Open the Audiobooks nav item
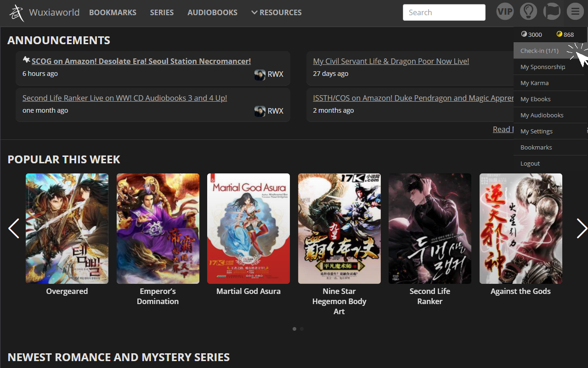 212,13
